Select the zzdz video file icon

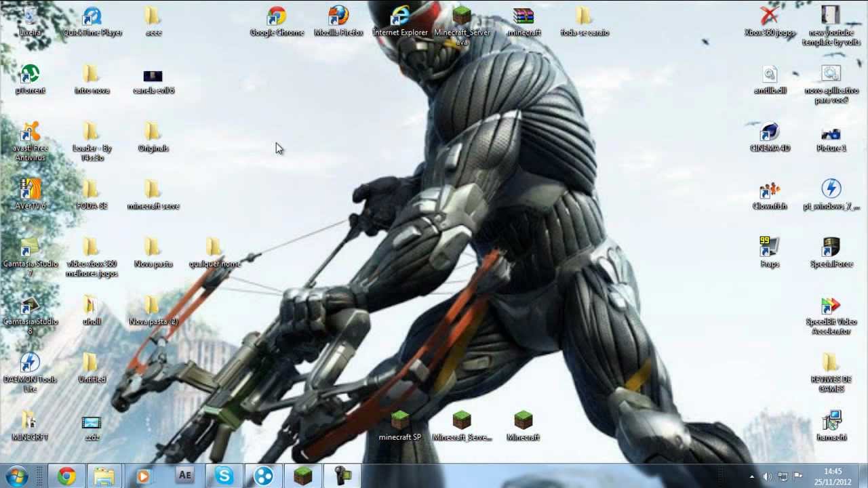(x=92, y=426)
